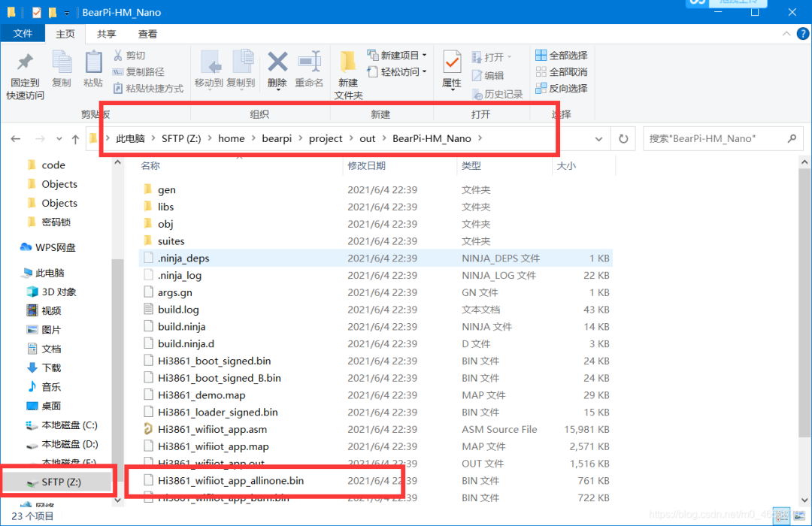Click 'bearpi' in address path
Image resolution: width=812 pixels, height=526 pixels.
coord(277,138)
